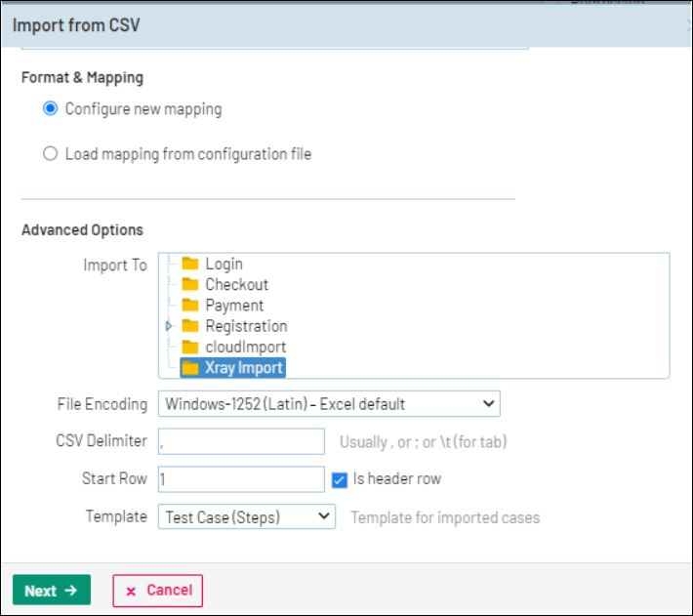Select the Checkout tree item label

[x=236, y=285]
